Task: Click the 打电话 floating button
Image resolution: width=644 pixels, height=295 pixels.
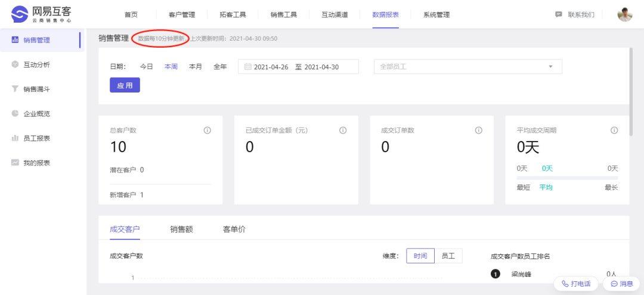Action: coord(577,284)
